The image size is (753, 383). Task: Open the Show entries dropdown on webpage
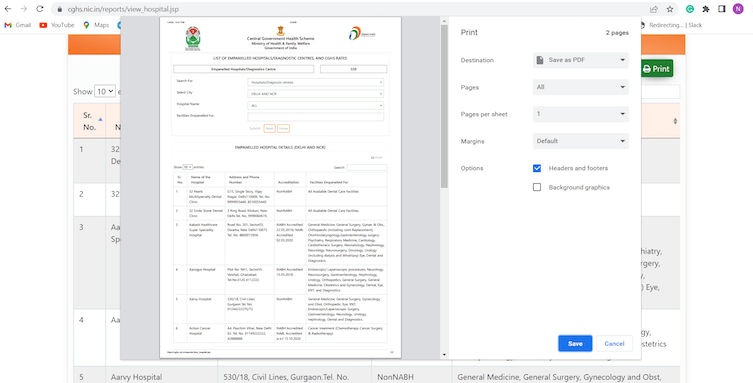pyautogui.click(x=105, y=91)
